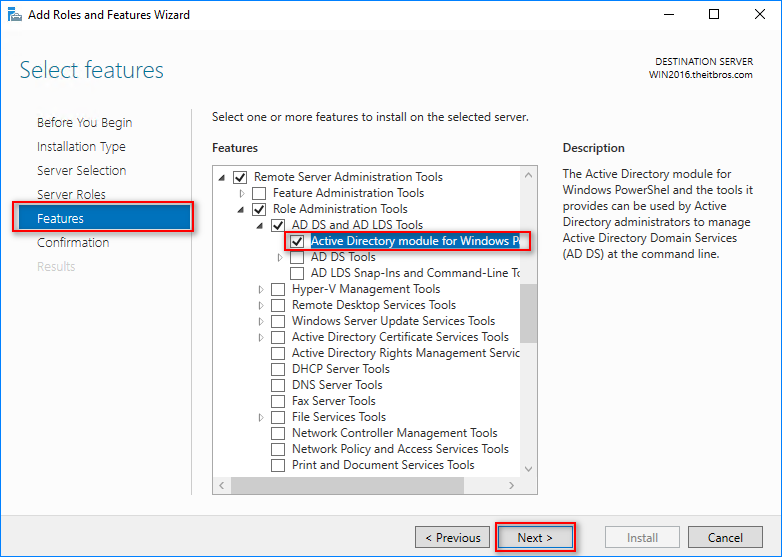Uncheck AD DS and AD LDS Tools checkbox
The height and width of the screenshot is (557, 782).
278,225
